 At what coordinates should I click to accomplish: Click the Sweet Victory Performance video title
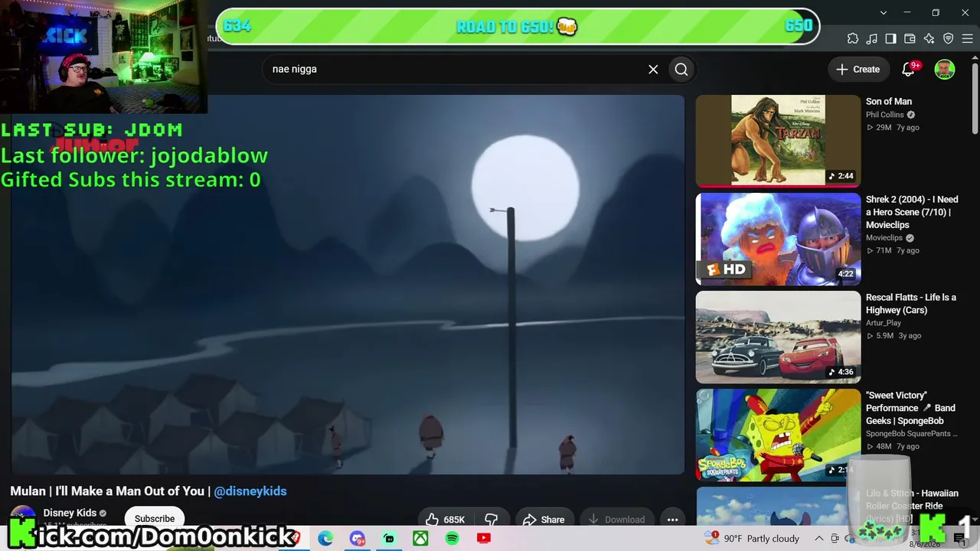pyautogui.click(x=910, y=408)
